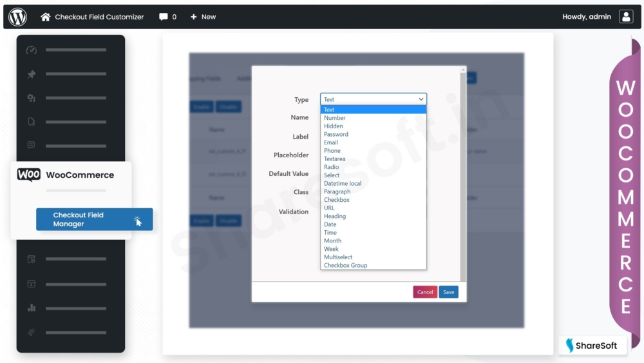
Task: Click the media sidebar icon
Action: [x=31, y=98]
